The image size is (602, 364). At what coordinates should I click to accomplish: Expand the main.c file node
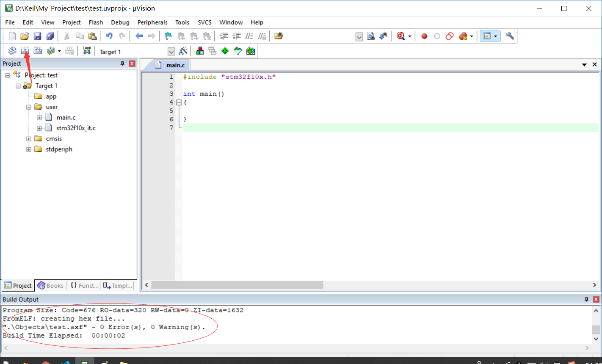tap(39, 118)
